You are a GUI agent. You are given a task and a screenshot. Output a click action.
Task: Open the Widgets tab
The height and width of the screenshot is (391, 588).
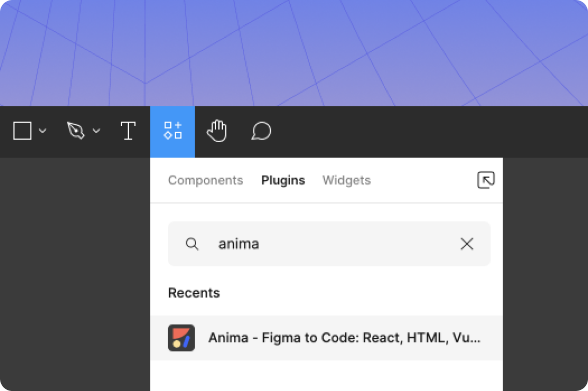[x=346, y=181]
